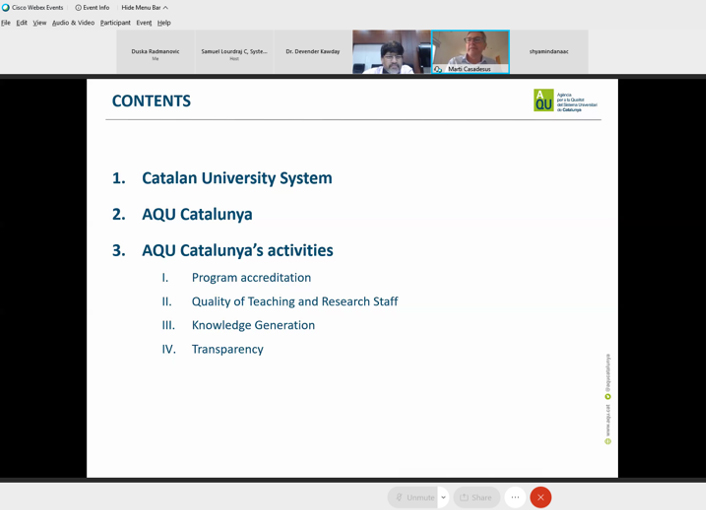Click 'Quality of Teaching and Research Staff'

click(x=295, y=301)
